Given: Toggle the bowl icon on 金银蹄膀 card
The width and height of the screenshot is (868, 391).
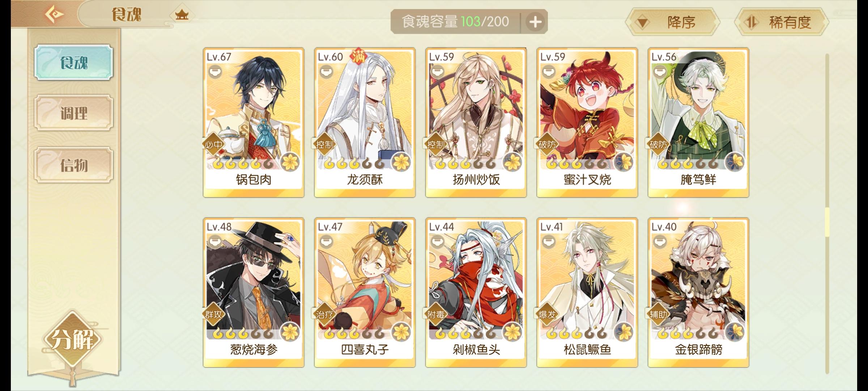Looking at the screenshot, I should pyautogui.click(x=659, y=241).
